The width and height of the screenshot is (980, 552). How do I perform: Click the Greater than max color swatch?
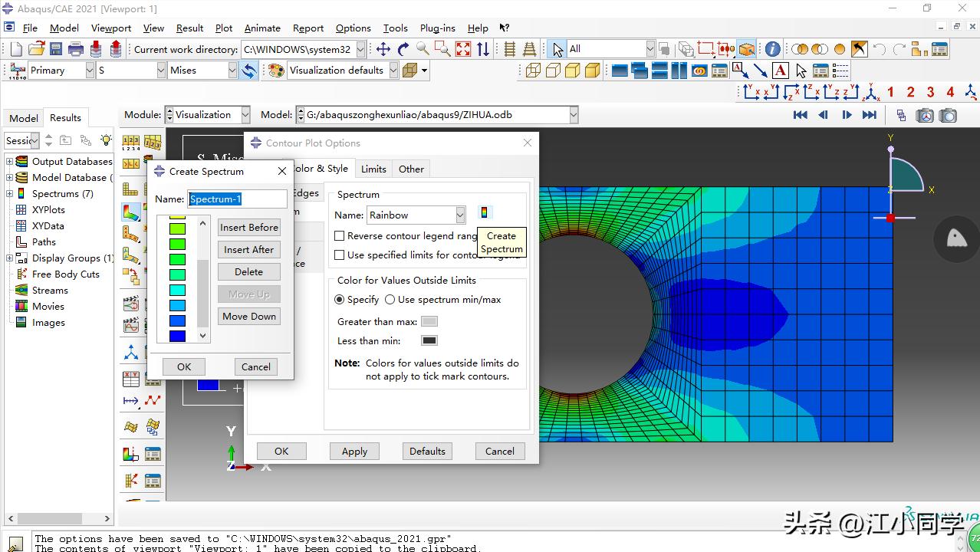(429, 322)
